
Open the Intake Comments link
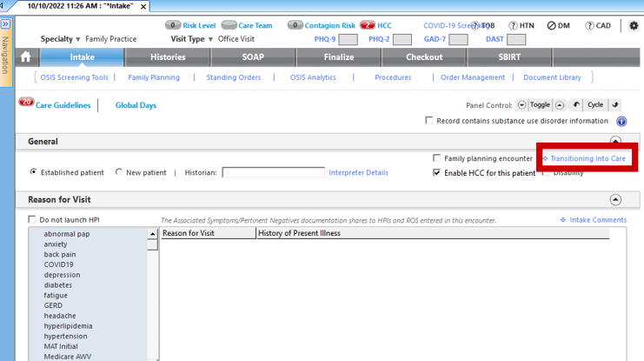(x=598, y=220)
